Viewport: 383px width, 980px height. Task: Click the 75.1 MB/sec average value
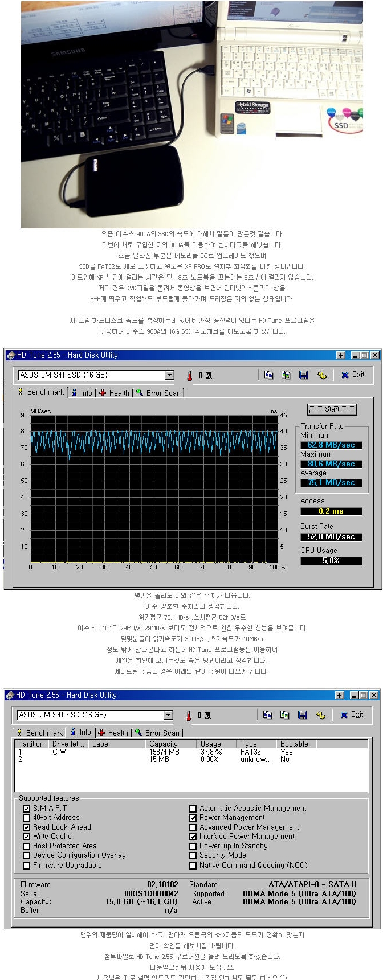click(331, 483)
